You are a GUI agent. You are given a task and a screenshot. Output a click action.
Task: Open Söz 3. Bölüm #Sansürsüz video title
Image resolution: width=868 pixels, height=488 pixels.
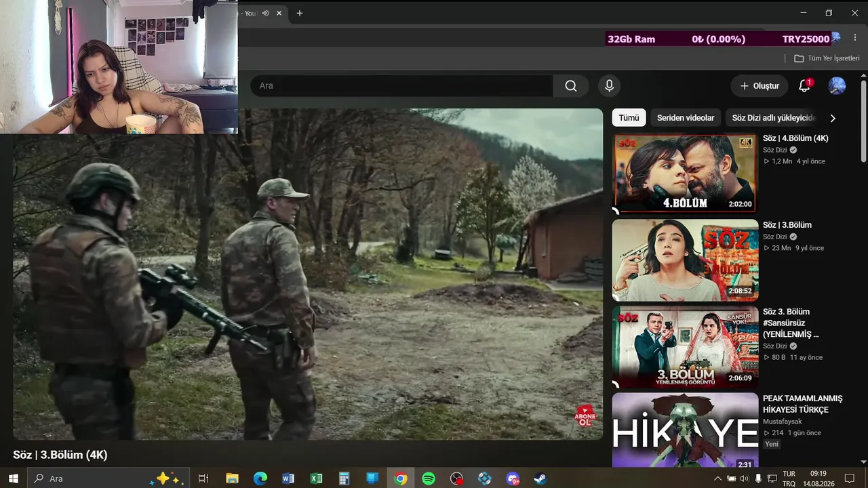coord(791,323)
